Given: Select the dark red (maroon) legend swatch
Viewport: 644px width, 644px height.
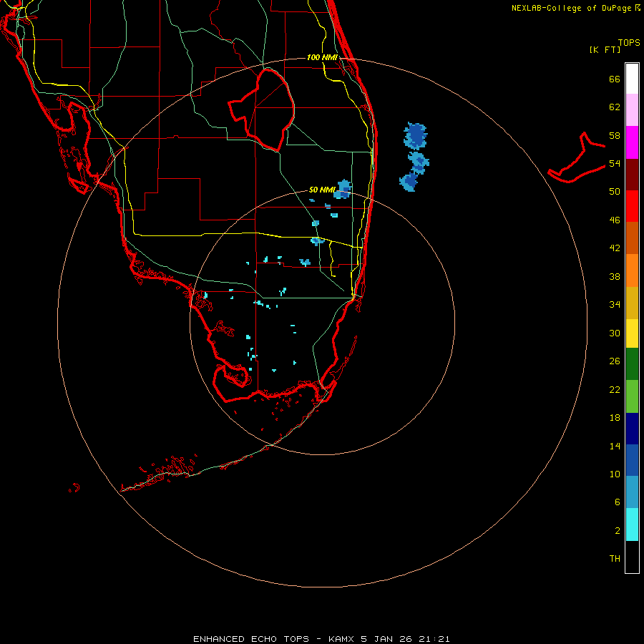Looking at the screenshot, I should pos(632,174).
